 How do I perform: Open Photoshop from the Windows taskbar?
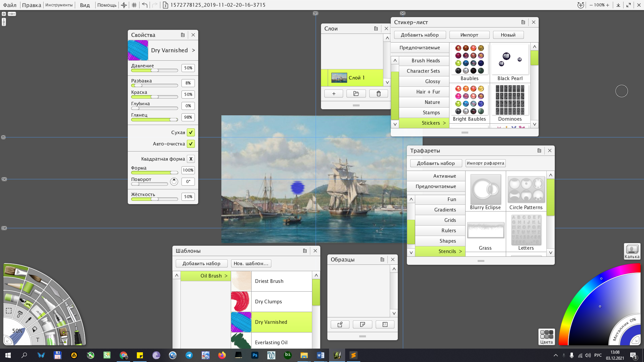coord(255,355)
